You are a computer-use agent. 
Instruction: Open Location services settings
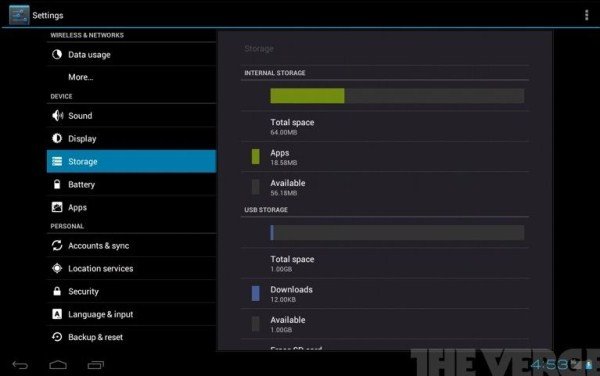point(131,269)
